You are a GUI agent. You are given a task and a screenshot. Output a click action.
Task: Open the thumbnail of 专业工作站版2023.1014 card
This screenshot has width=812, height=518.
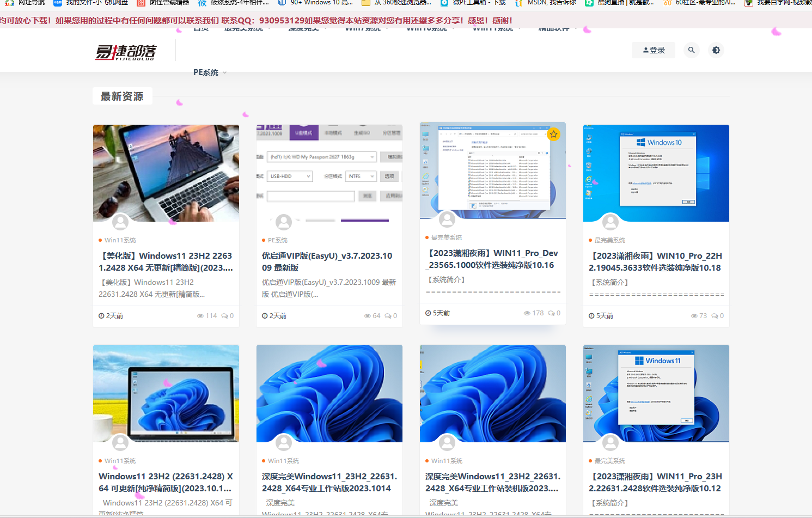(x=329, y=393)
